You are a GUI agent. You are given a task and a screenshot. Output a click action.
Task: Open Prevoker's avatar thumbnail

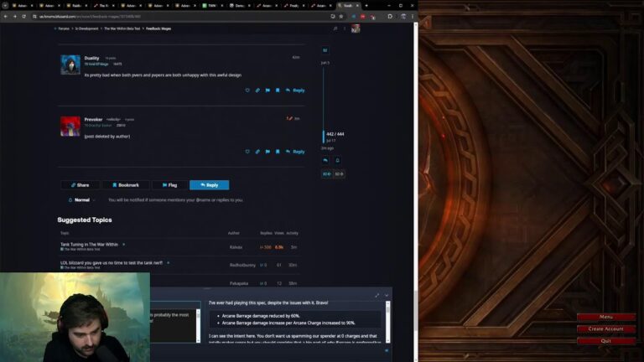70,126
